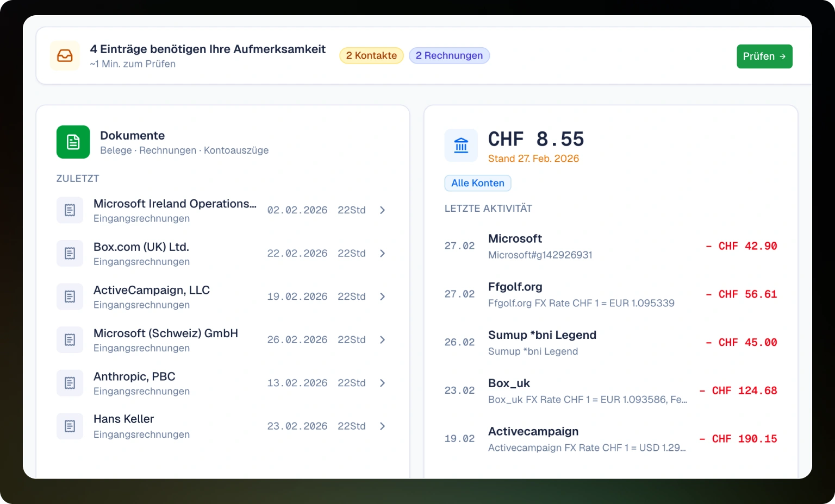The image size is (835, 504).
Task: Select the 2 Kontakte badge
Action: click(371, 55)
